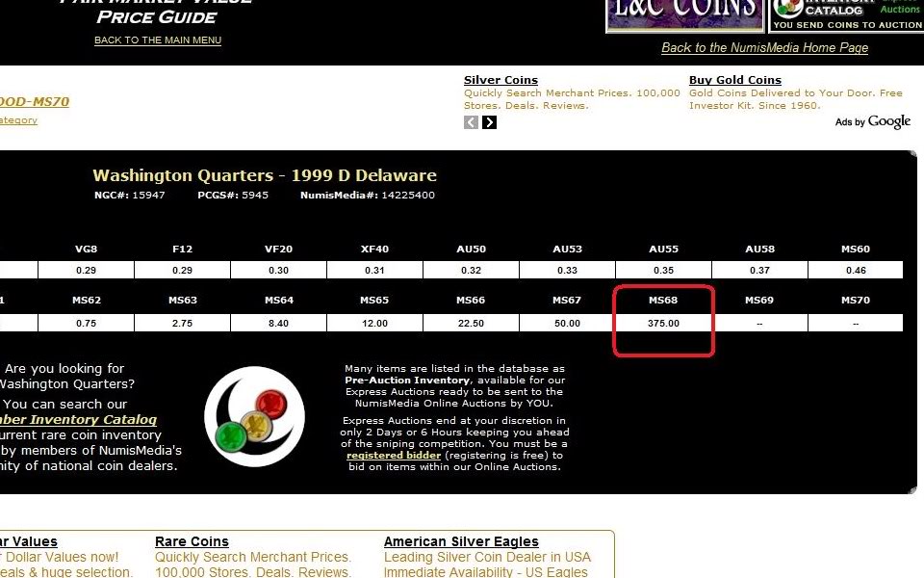Screen dimensions: 924x578
Task: Open the Rare Coins ad link
Action: (192, 541)
